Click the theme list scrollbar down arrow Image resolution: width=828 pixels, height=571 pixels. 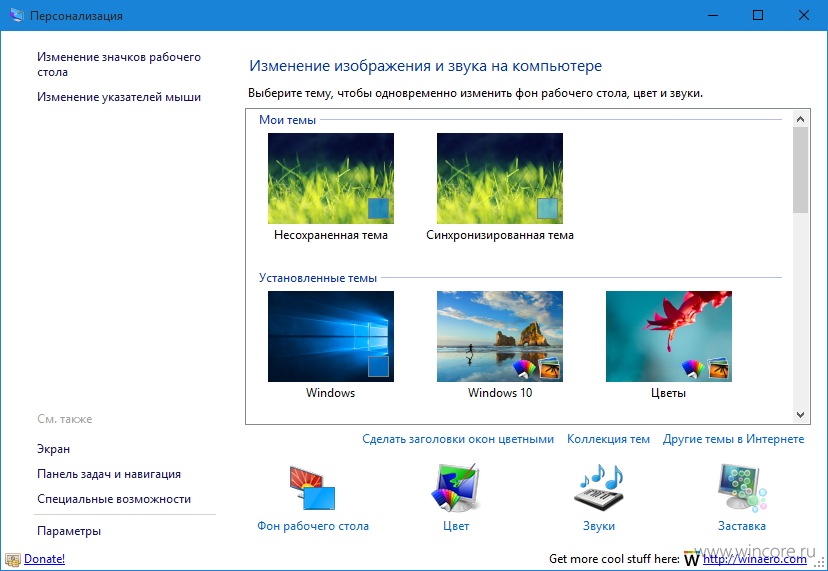[x=801, y=415]
